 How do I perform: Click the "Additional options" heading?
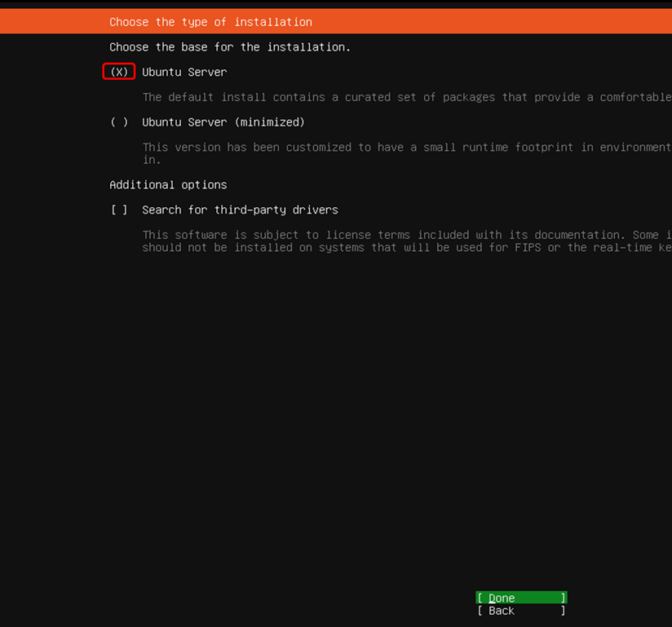pos(168,185)
